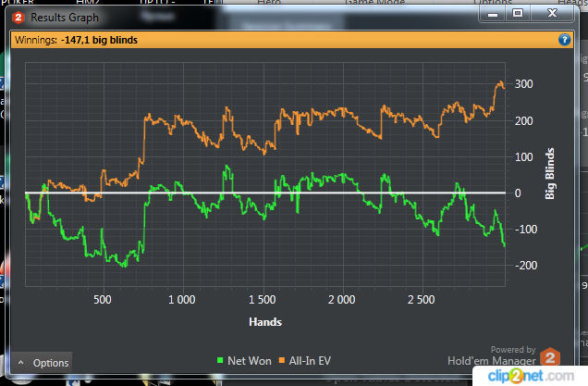Click the 2 000 hands axis label
Viewport: 588px width, 386px height.
pyautogui.click(x=342, y=300)
